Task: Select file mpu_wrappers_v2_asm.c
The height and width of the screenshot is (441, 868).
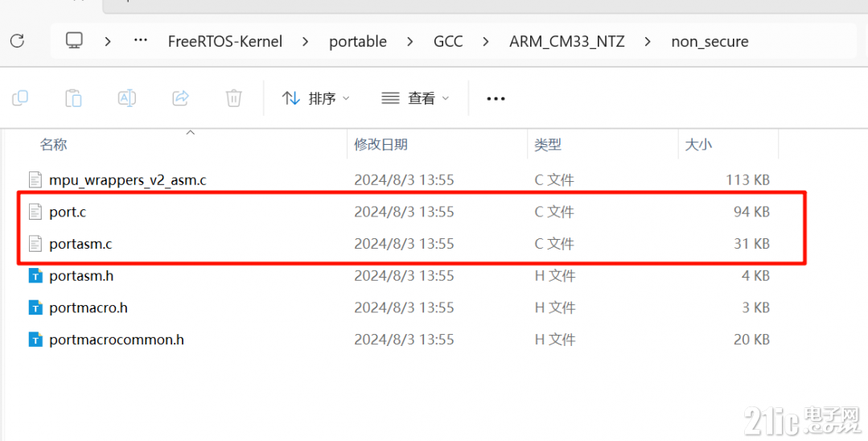Action: pos(127,180)
